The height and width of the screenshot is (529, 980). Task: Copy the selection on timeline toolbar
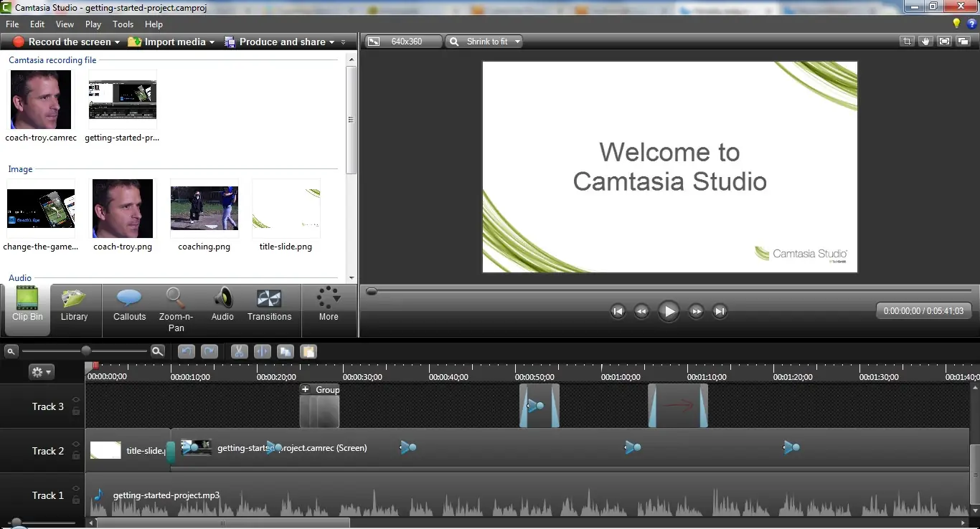point(286,351)
